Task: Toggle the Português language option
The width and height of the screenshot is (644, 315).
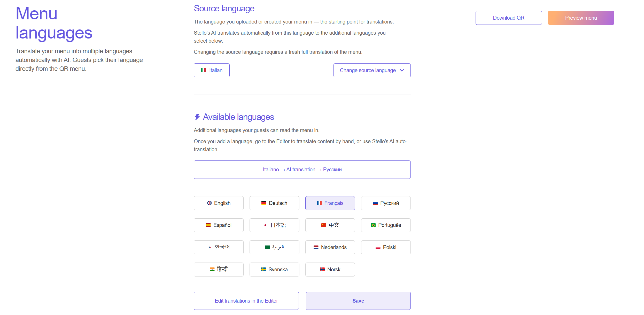Action: [x=386, y=225]
